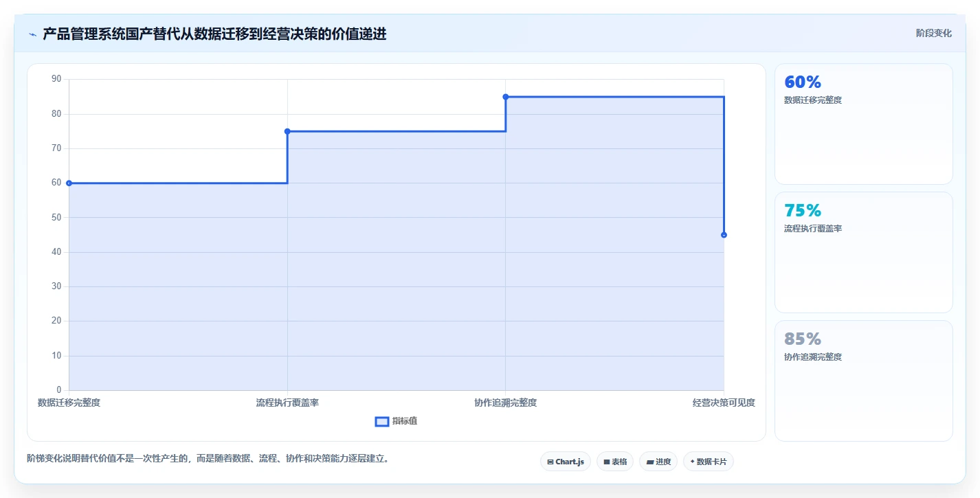Click the 数据迁移完整度 x-axis label
Screen dimensions: 980x498
tap(69, 403)
